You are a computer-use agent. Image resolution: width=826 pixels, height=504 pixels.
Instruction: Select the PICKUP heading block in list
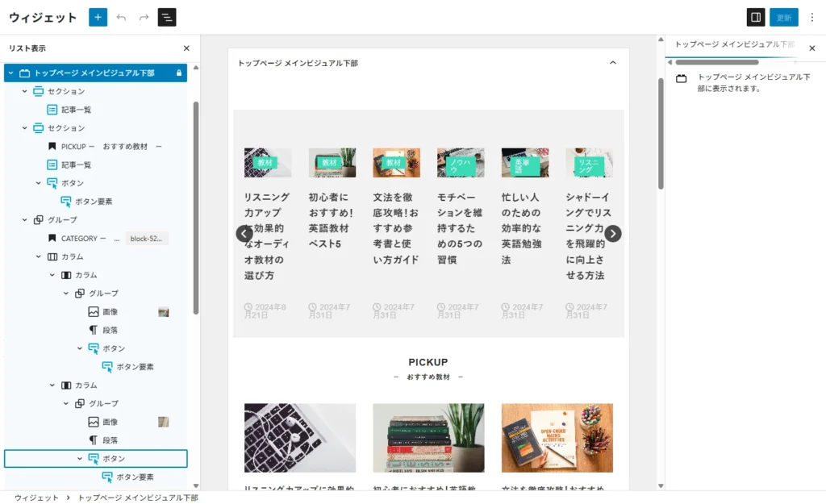pyautogui.click(x=105, y=147)
